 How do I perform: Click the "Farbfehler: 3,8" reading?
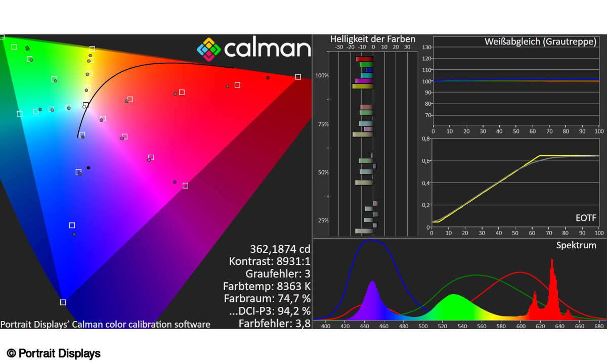click(x=275, y=324)
